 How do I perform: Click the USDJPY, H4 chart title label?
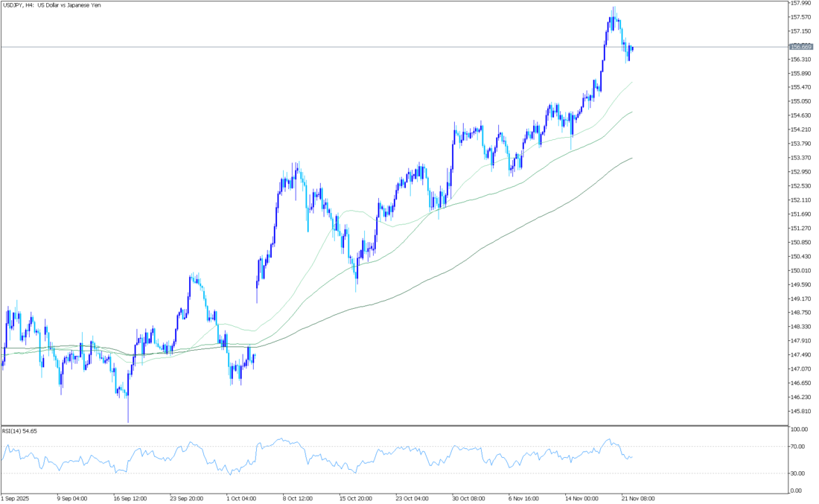(x=51, y=5)
